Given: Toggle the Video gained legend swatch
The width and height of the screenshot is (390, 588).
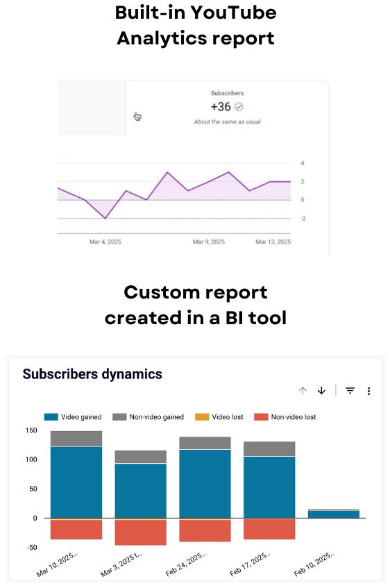Looking at the screenshot, I should (x=51, y=417).
